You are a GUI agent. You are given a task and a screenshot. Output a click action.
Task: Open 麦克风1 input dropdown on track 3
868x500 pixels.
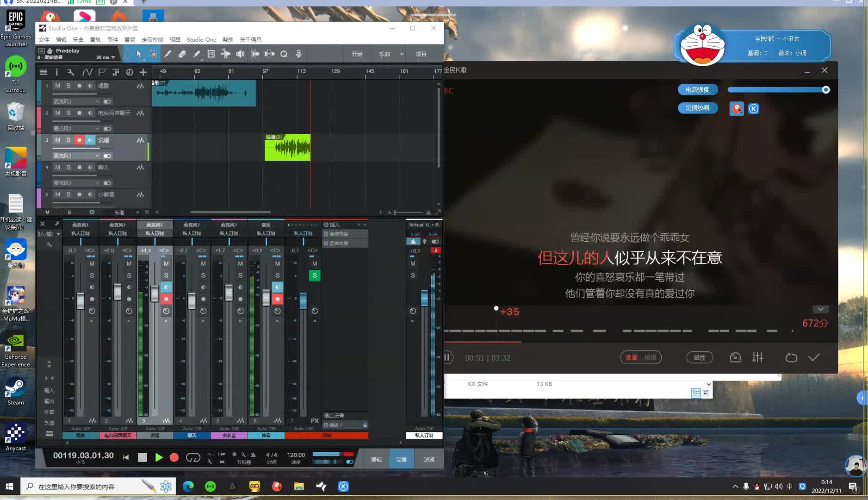97,156
